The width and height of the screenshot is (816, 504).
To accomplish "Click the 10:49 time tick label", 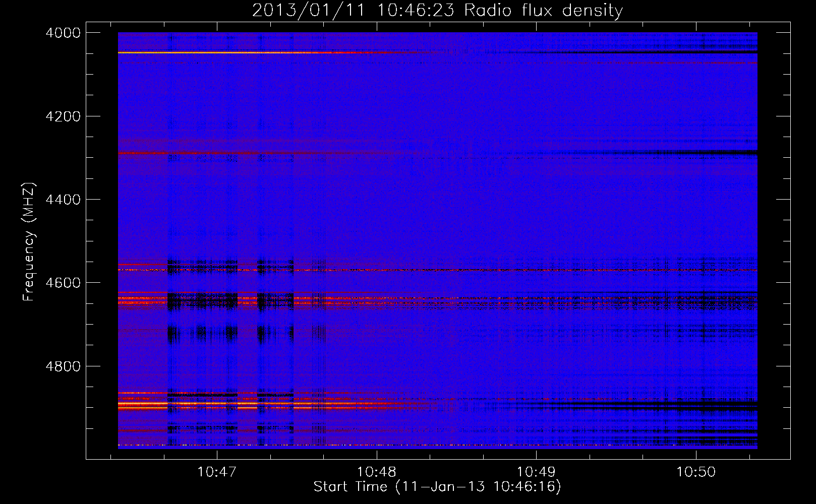I will tap(536, 472).
